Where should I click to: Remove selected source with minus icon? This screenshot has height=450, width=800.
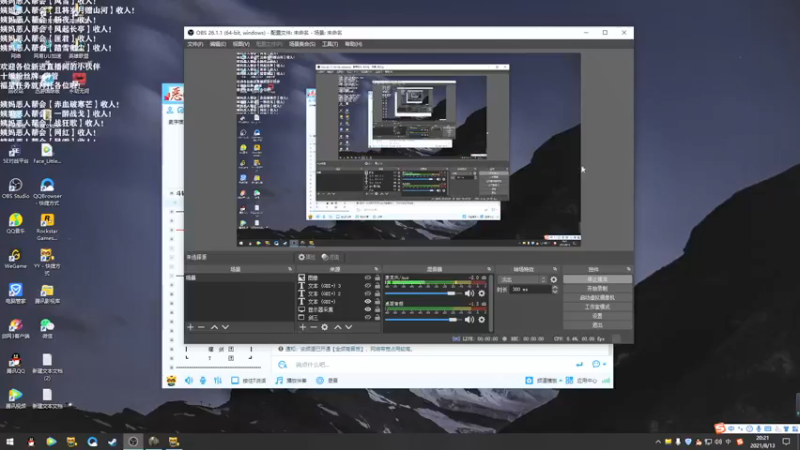[313, 327]
